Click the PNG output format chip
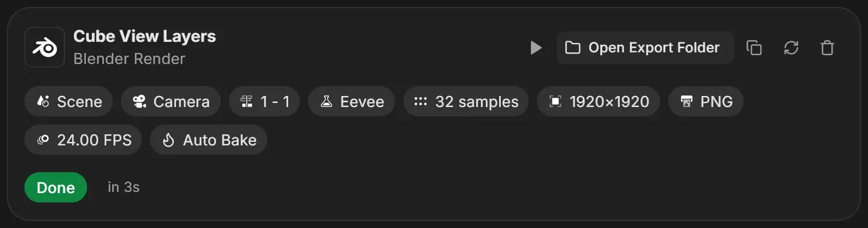Image resolution: width=868 pixels, height=228 pixels. [x=706, y=102]
